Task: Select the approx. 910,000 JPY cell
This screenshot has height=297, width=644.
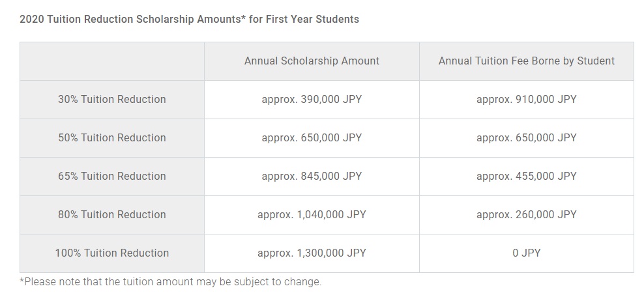Action: tap(526, 100)
